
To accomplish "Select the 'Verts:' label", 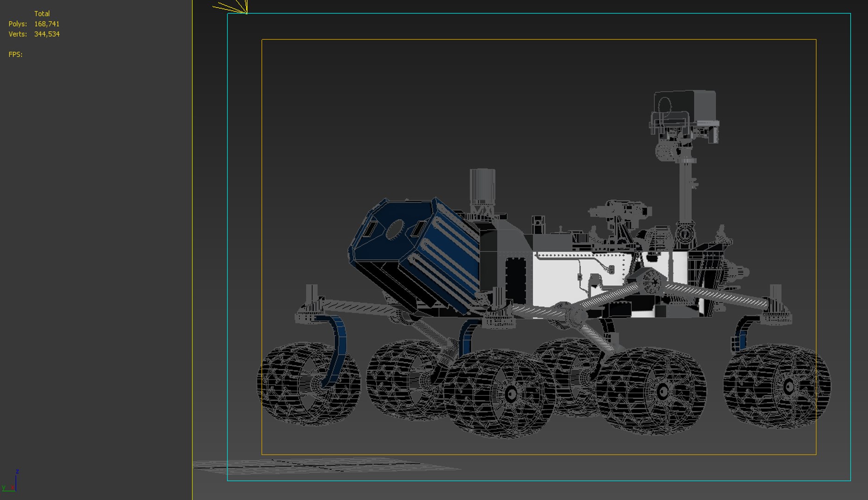I will point(18,34).
